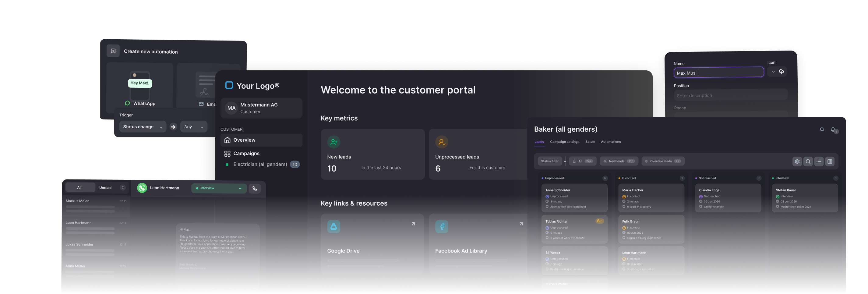Screen dimensions: 868x294
Task: Switch to the Setup tab
Action: click(x=590, y=142)
